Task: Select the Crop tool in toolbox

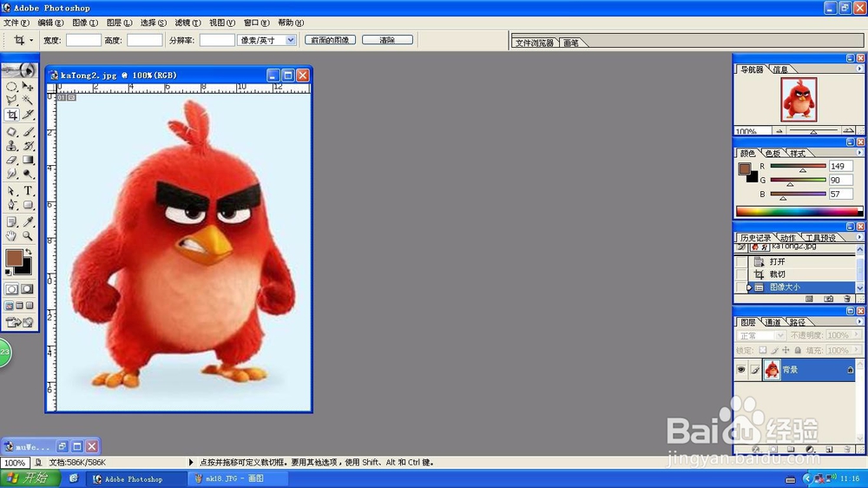Action: 11,115
